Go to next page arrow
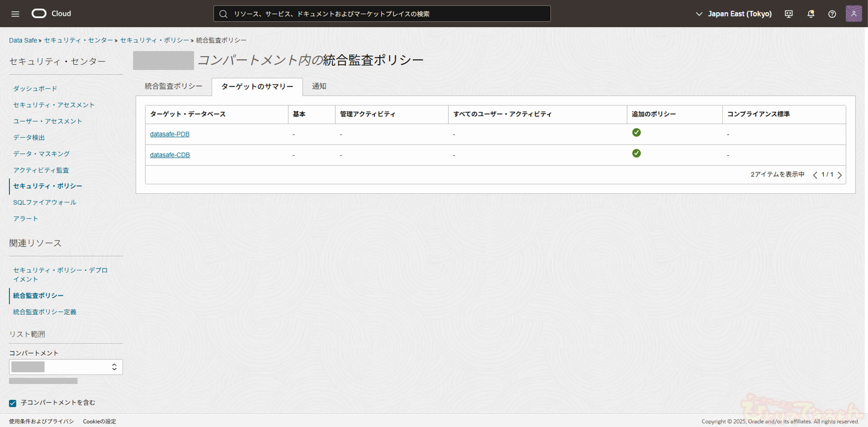Screen dimensions: 868x427 (840, 175)
